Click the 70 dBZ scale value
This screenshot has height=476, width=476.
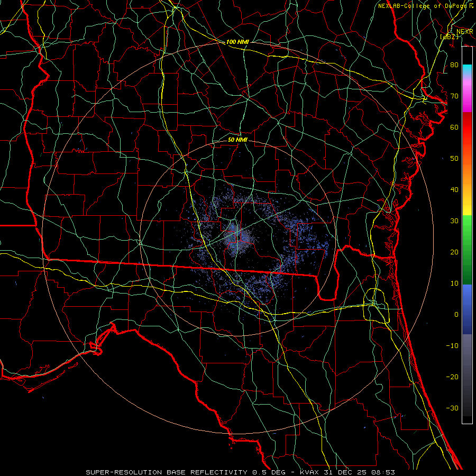454,96
